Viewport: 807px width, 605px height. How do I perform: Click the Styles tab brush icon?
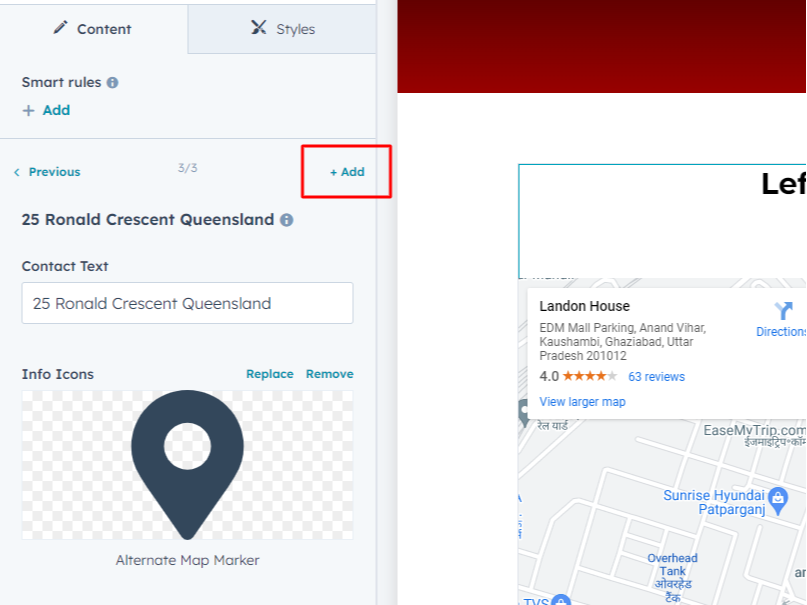pyautogui.click(x=258, y=27)
